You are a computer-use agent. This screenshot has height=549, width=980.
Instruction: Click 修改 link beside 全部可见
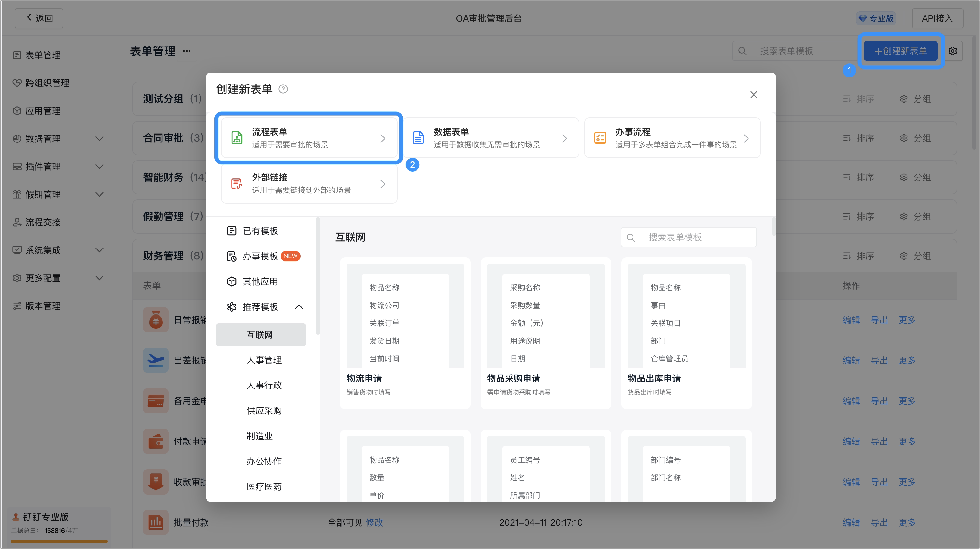tap(374, 522)
